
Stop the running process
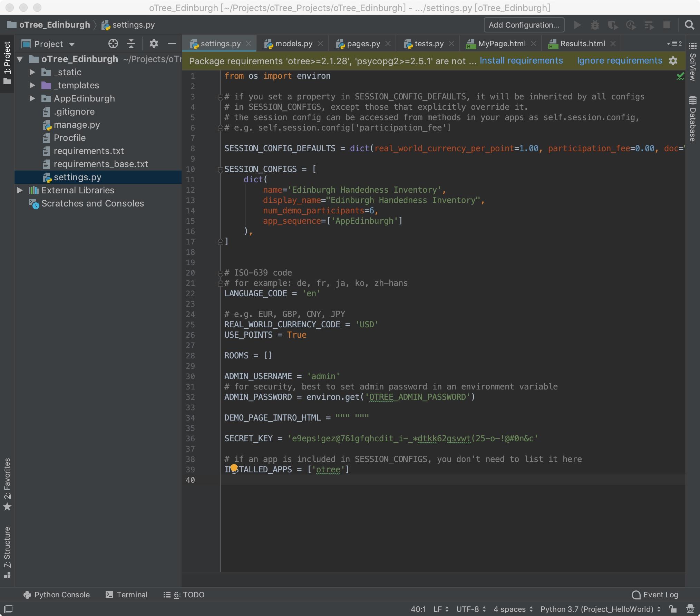click(x=667, y=25)
